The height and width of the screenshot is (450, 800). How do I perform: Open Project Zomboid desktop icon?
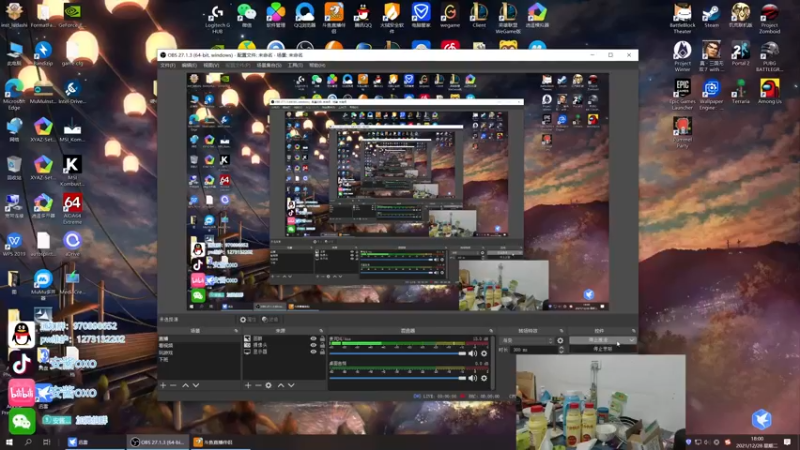tap(769, 18)
